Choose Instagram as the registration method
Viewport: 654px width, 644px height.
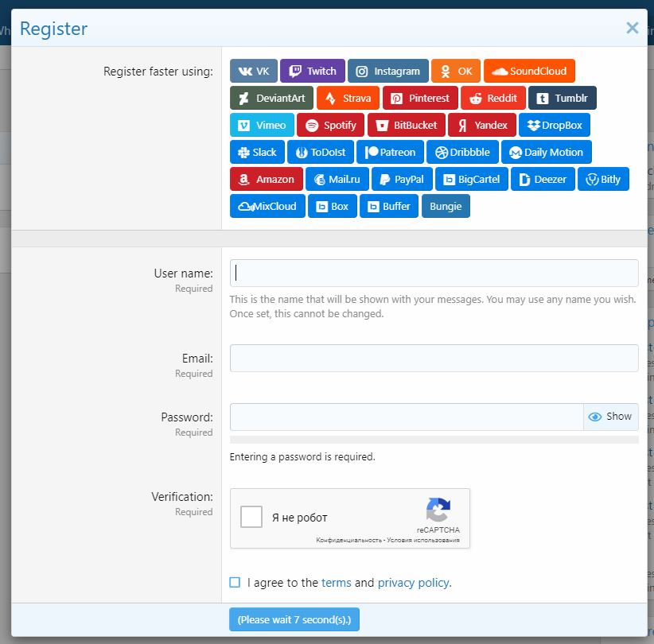point(387,72)
